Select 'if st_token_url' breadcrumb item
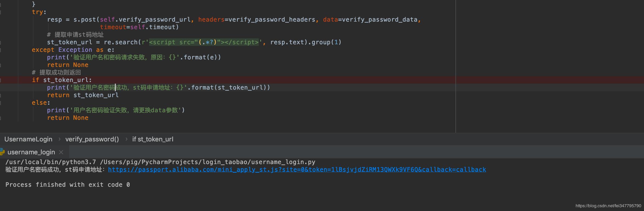This screenshot has width=644, height=211. 153,139
